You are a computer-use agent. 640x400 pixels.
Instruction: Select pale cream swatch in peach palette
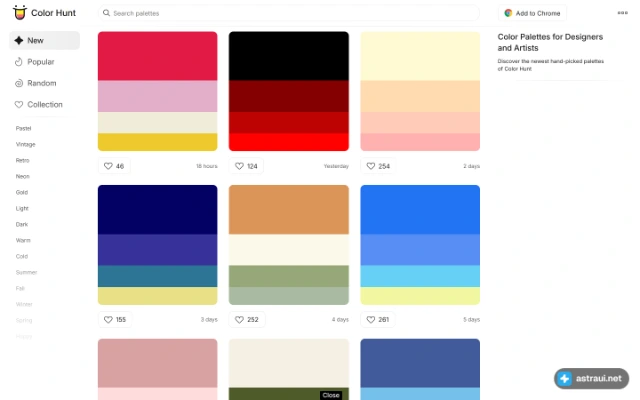click(420, 56)
